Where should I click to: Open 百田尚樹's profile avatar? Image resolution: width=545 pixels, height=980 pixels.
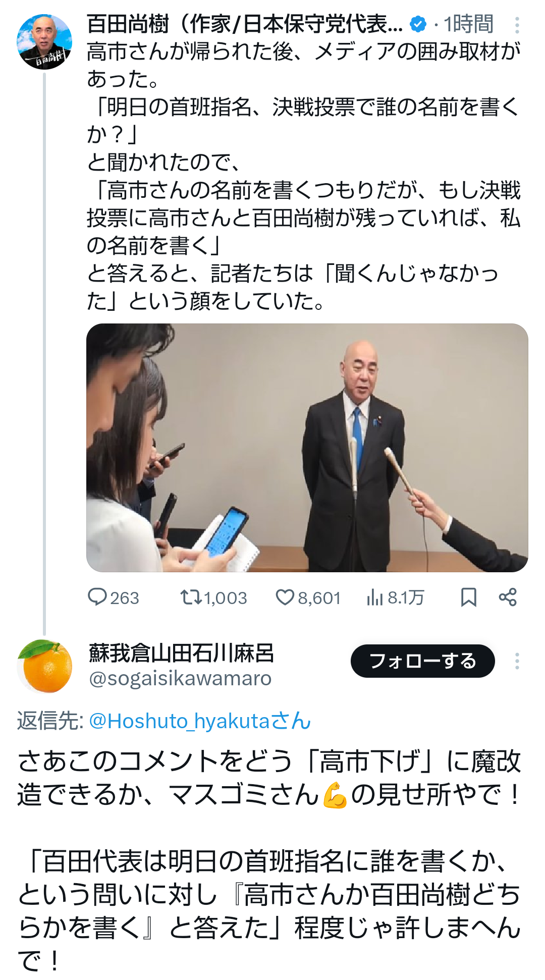(x=44, y=42)
